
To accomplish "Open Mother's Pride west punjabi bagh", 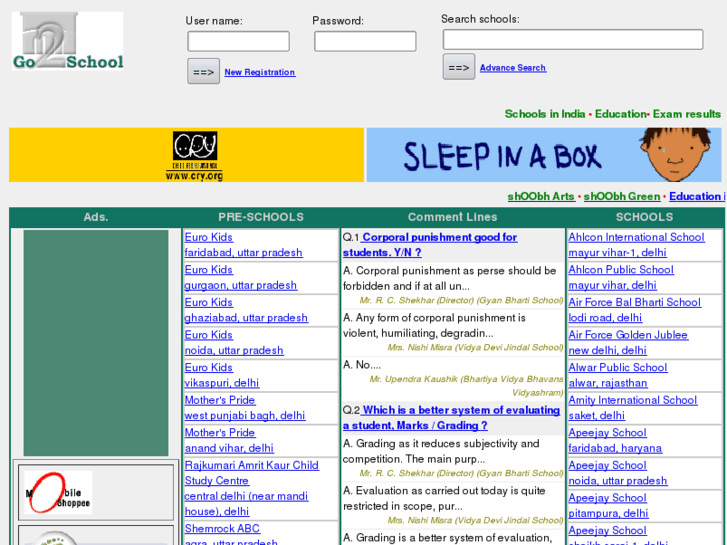I will pos(245,408).
